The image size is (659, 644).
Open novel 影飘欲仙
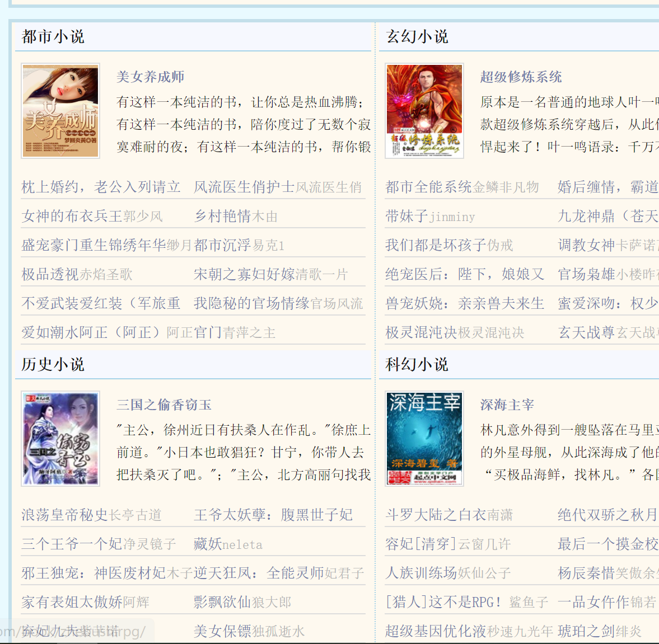click(x=222, y=602)
